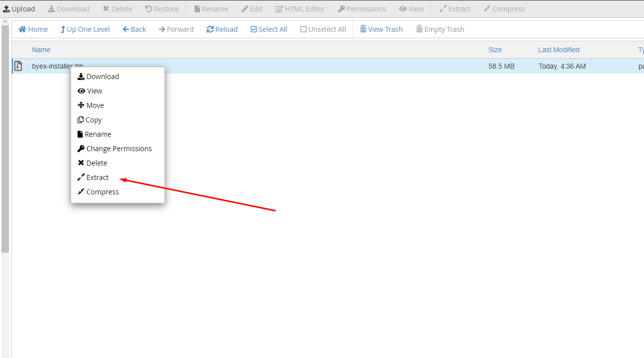Navigate Up One Level
This screenshot has width=644, height=358.
pyautogui.click(x=85, y=29)
